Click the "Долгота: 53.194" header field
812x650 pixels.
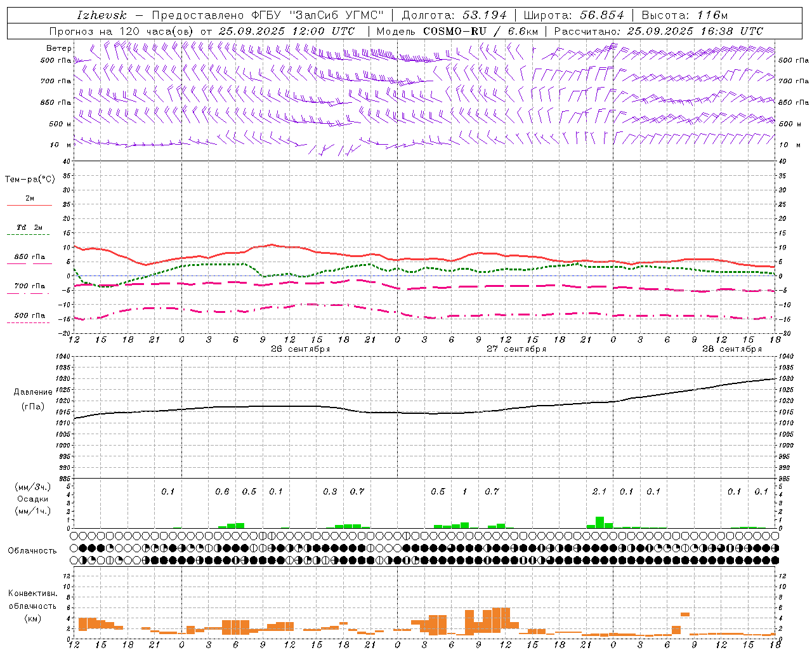[454, 15]
